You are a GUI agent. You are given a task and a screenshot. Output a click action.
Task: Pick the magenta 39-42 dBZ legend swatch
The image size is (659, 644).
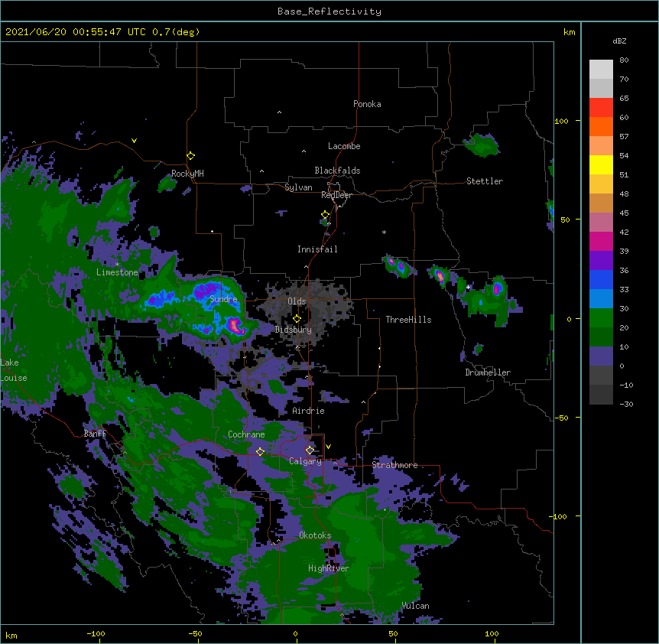tap(601, 241)
